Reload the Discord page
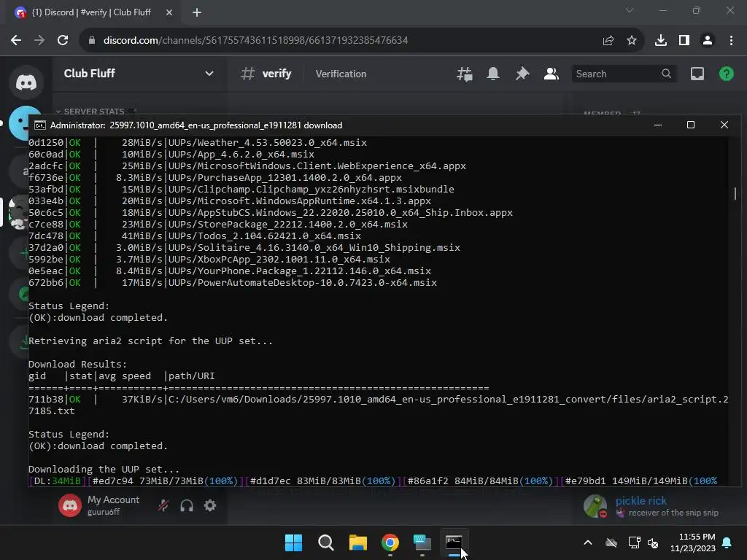Screen dimensions: 747x560 (63, 41)
